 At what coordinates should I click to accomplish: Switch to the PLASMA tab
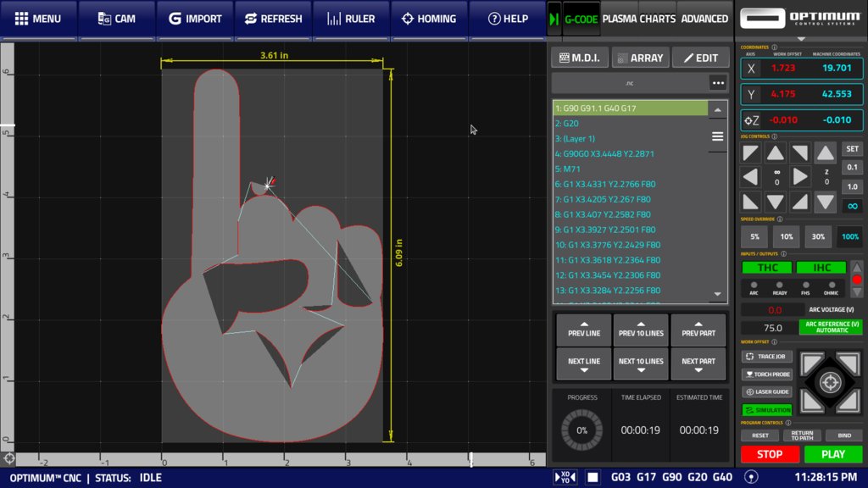point(619,19)
